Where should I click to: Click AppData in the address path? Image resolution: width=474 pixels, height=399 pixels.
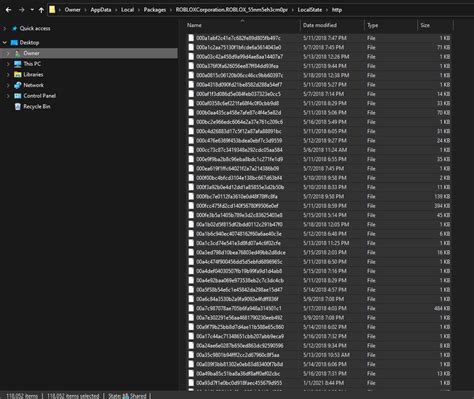point(101,10)
